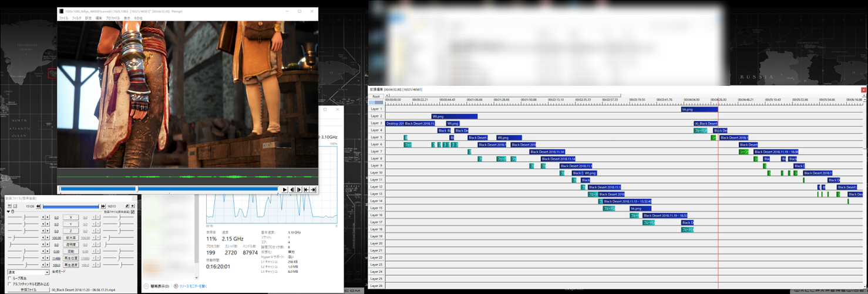Click the 透明度 parameter button
The image size is (868, 294).
(71, 245)
